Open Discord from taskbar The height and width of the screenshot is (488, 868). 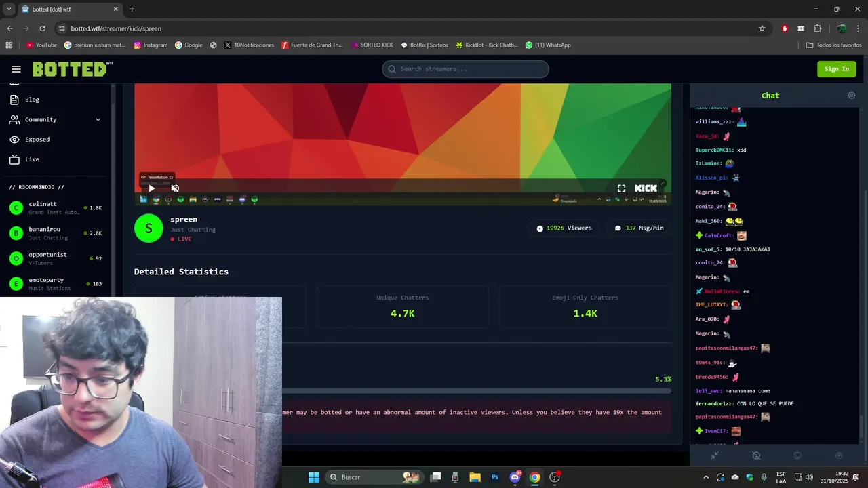[x=515, y=477]
